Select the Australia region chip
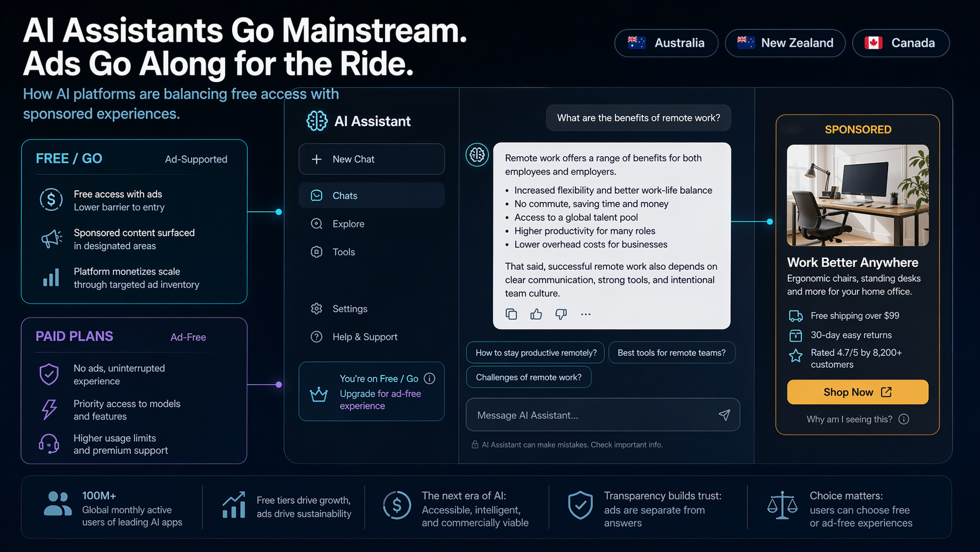Screen dimensions: 980x552 click(x=666, y=43)
